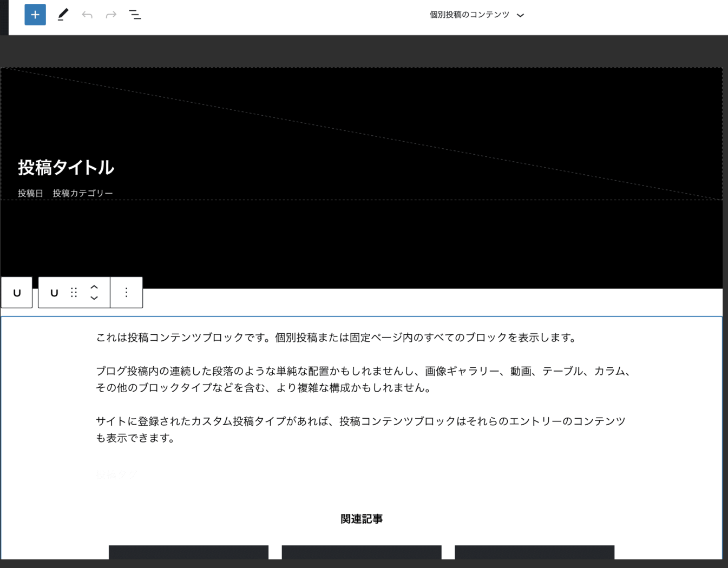Image resolution: width=728 pixels, height=568 pixels.
Task: Click the 投稿カテゴリー category placeholder
Action: (x=82, y=192)
